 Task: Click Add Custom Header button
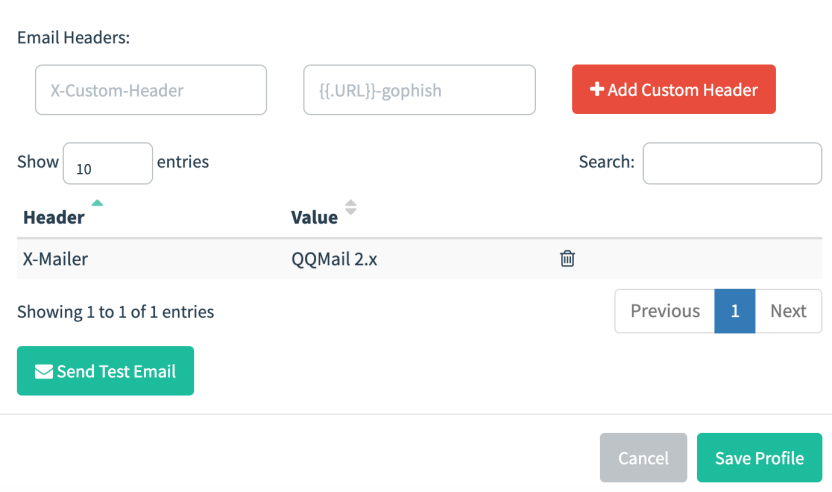click(674, 89)
